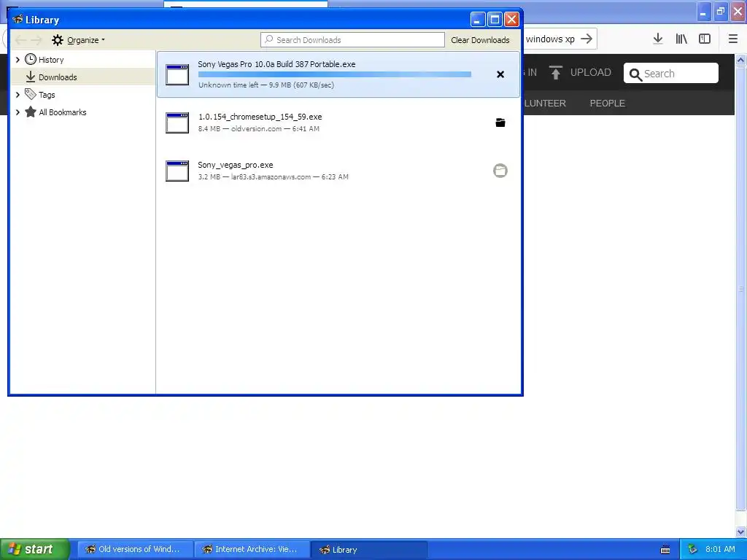
Task: Click the upload arrow icon
Action: (x=555, y=72)
